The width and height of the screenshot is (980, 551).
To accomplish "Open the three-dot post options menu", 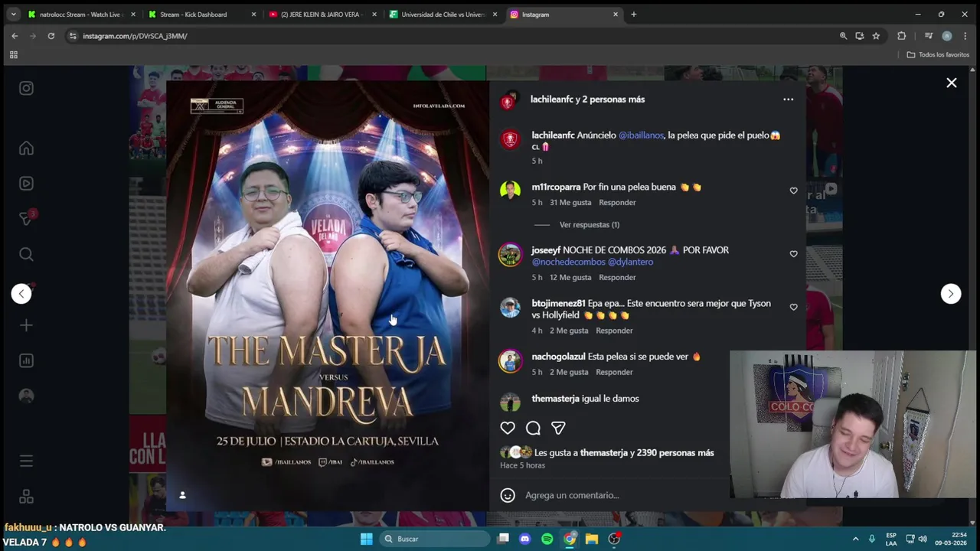I will click(788, 99).
